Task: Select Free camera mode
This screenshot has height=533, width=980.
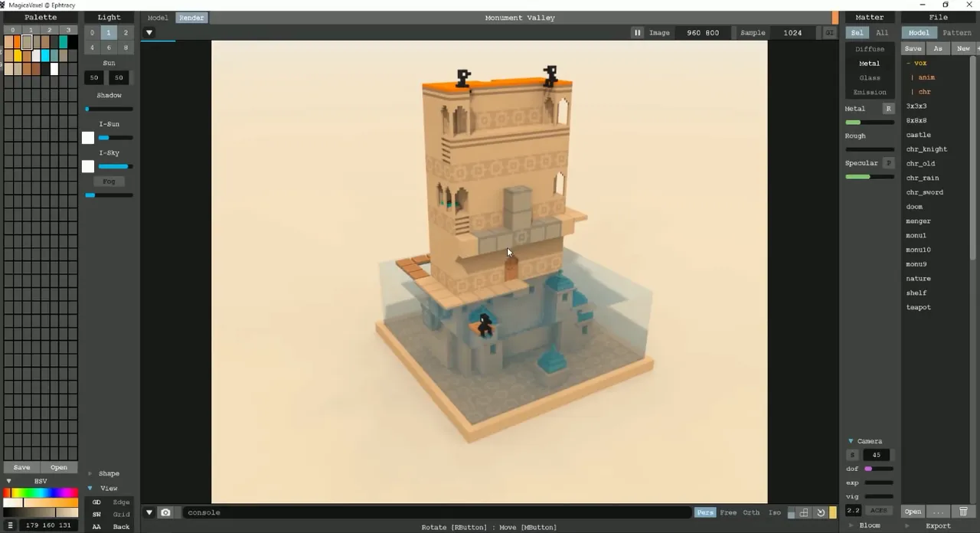Action: click(x=728, y=513)
